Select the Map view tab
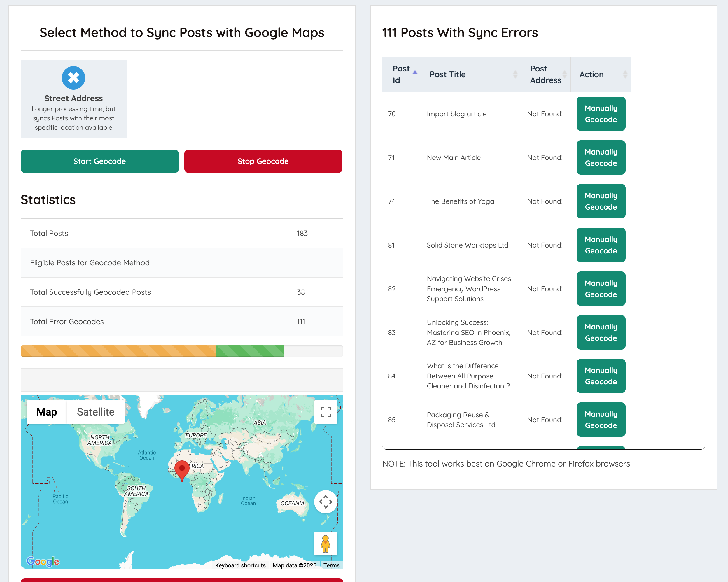The image size is (728, 582). point(47,412)
